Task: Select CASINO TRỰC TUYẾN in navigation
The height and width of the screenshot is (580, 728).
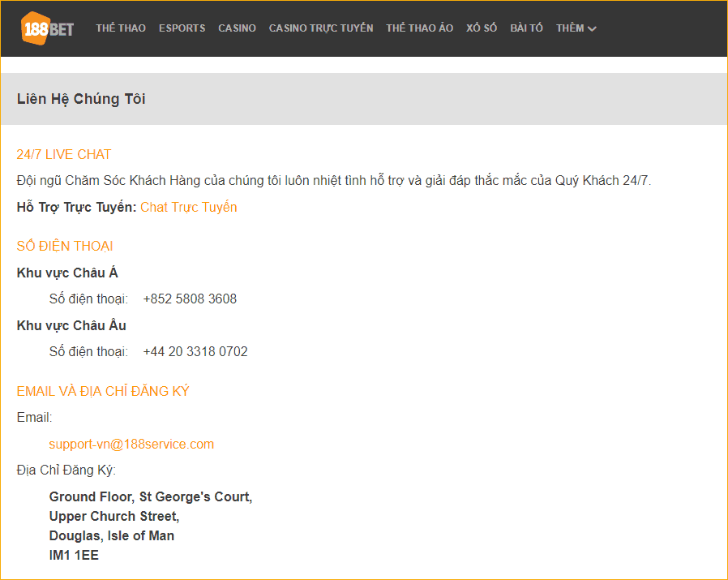Action: 321,28
